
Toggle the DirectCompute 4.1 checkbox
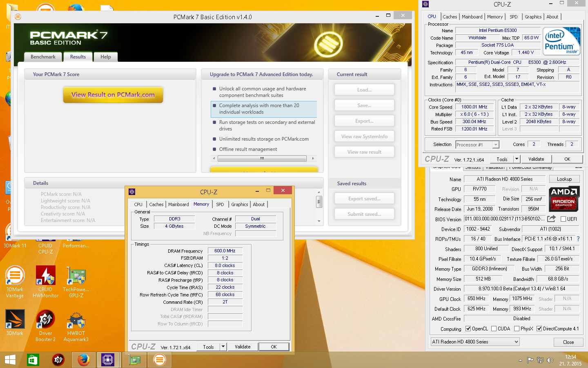[539, 329]
